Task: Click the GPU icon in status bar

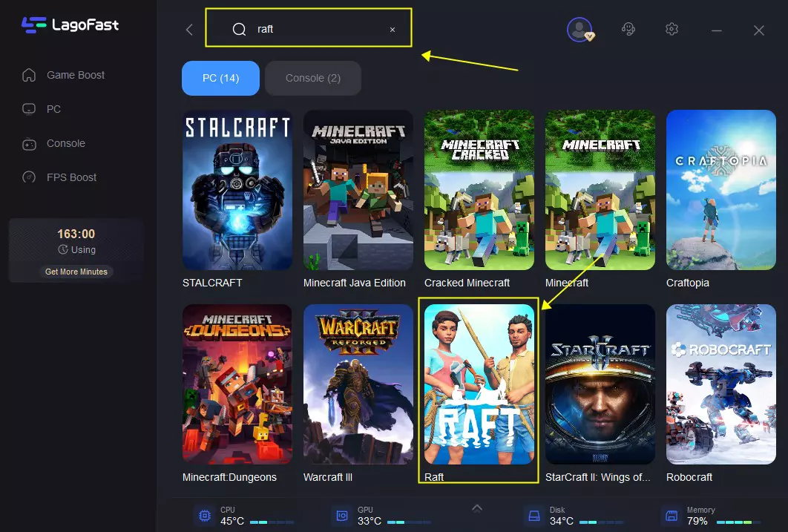Action: (x=342, y=516)
